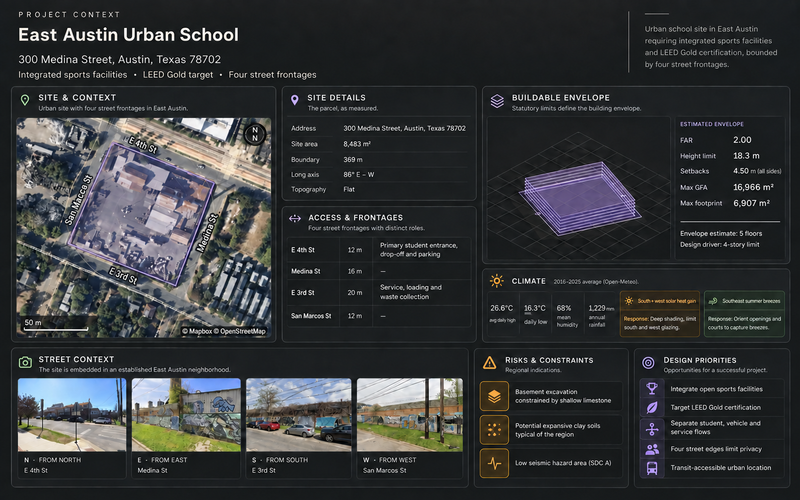800x500 pixels.
Task: Click the E 4th St label on the map
Action: pos(143,145)
